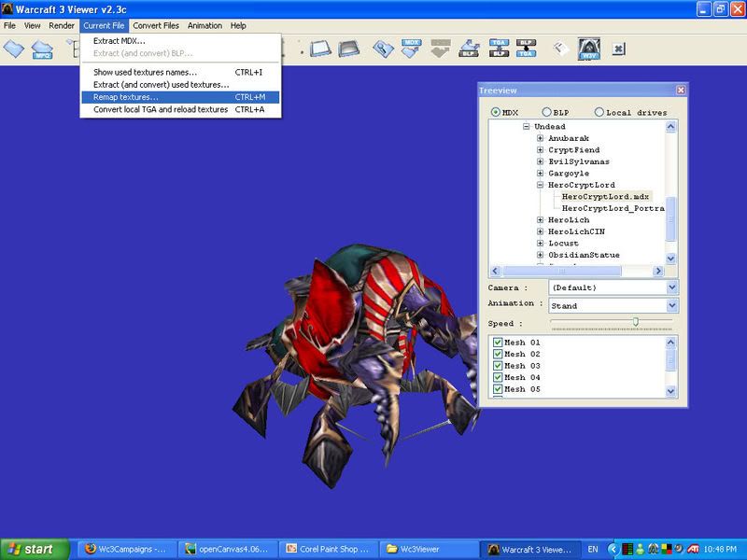Click the extract BLP toolbar icon
Viewport: 747px width, 560px height.
pyautogui.click(x=469, y=49)
